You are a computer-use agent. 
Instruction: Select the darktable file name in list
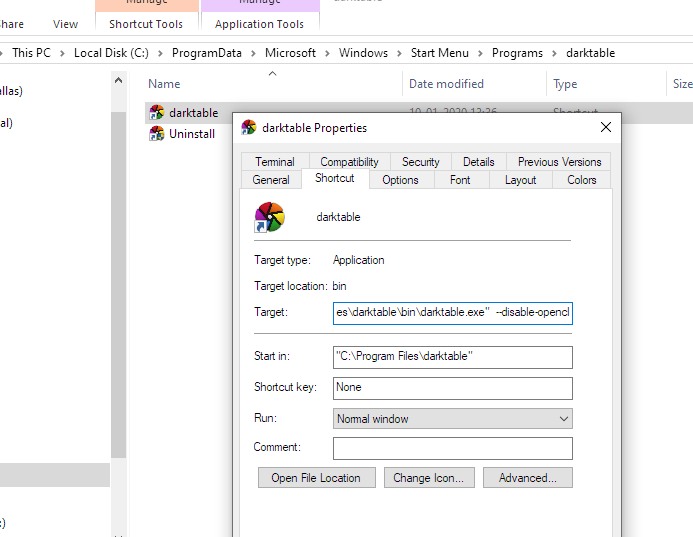tap(194, 113)
